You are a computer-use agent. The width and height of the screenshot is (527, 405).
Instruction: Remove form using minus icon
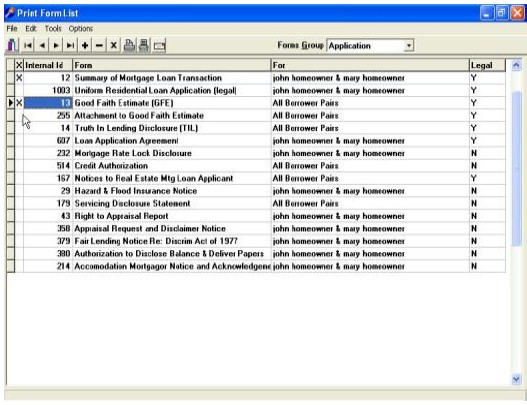pos(99,45)
